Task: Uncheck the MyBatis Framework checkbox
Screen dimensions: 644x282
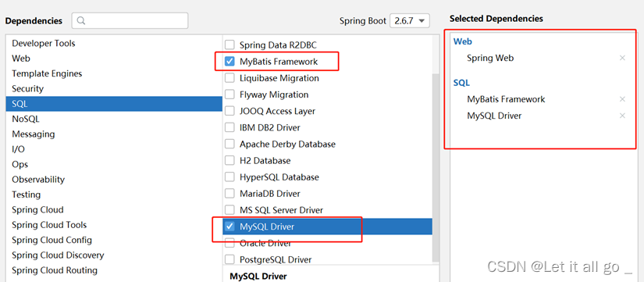Action: pyautogui.click(x=230, y=62)
